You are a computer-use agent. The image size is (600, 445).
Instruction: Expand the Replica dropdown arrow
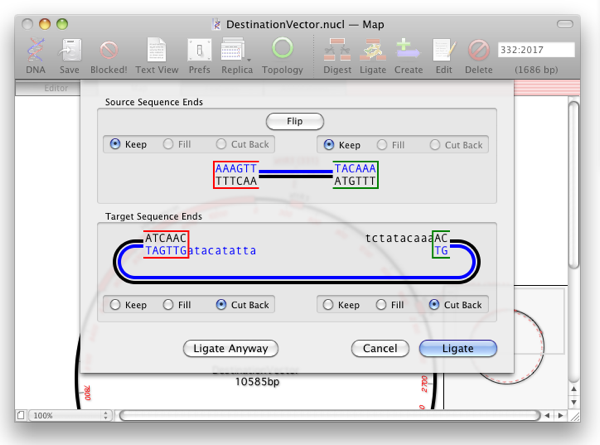249,60
